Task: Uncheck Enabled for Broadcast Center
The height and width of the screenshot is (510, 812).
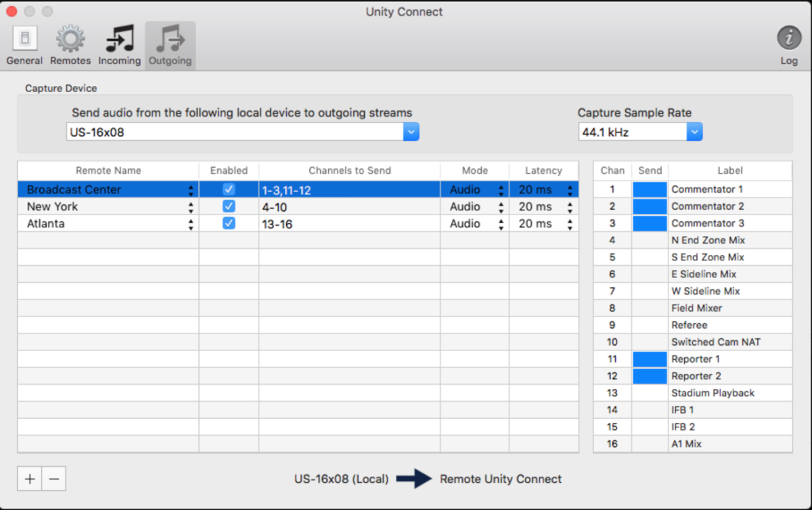Action: (229, 189)
